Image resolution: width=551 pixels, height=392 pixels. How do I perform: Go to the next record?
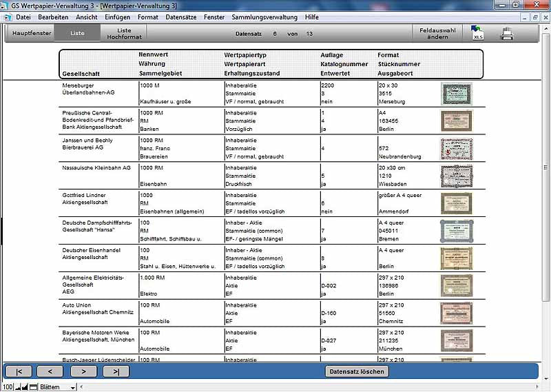coord(83,371)
